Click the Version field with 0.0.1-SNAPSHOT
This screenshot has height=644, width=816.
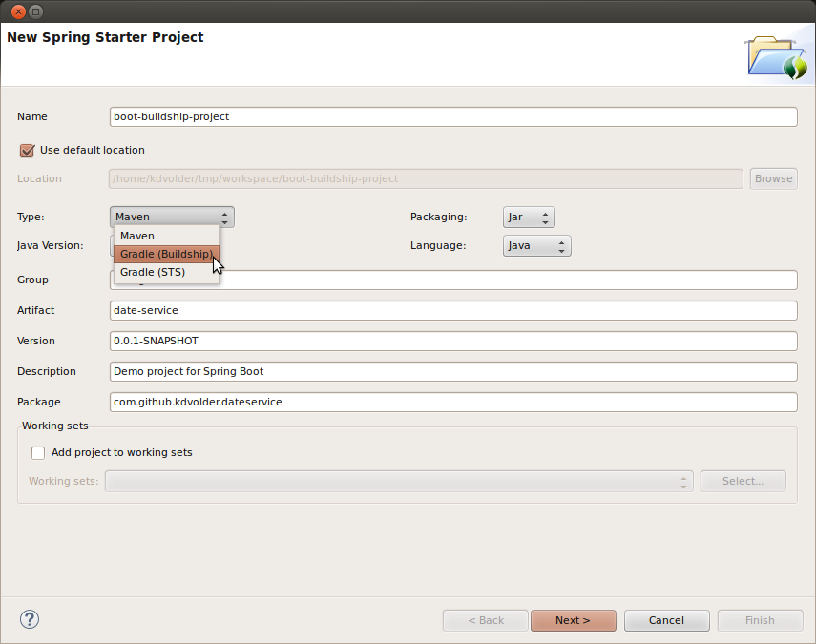(453, 341)
